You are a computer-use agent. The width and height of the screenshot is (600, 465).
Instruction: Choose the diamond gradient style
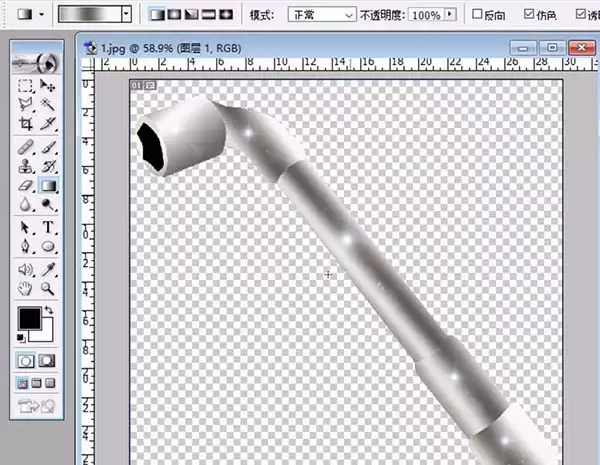click(227, 15)
